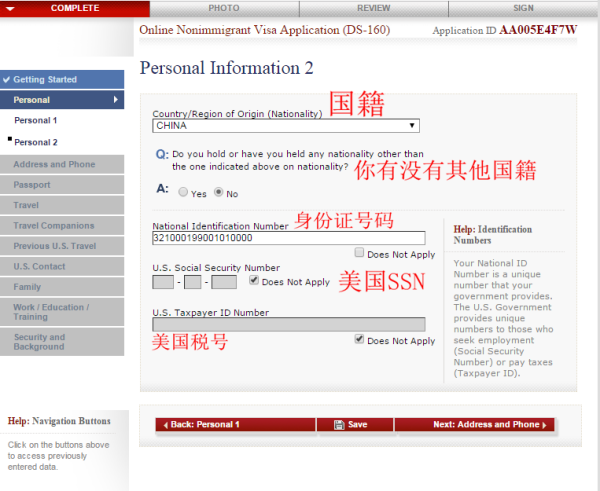
Task: Click the checkmark icon beside Getting Started
Action: (x=7, y=79)
